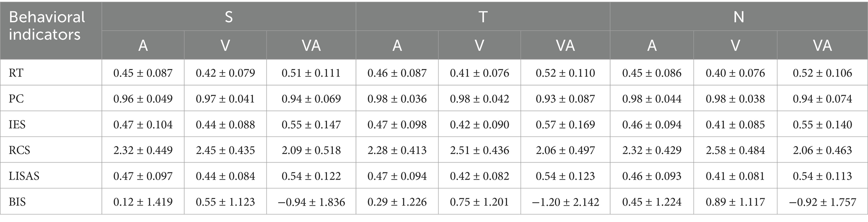Click the A subheader under group S
868x222 pixels.
pyautogui.click(x=143, y=45)
